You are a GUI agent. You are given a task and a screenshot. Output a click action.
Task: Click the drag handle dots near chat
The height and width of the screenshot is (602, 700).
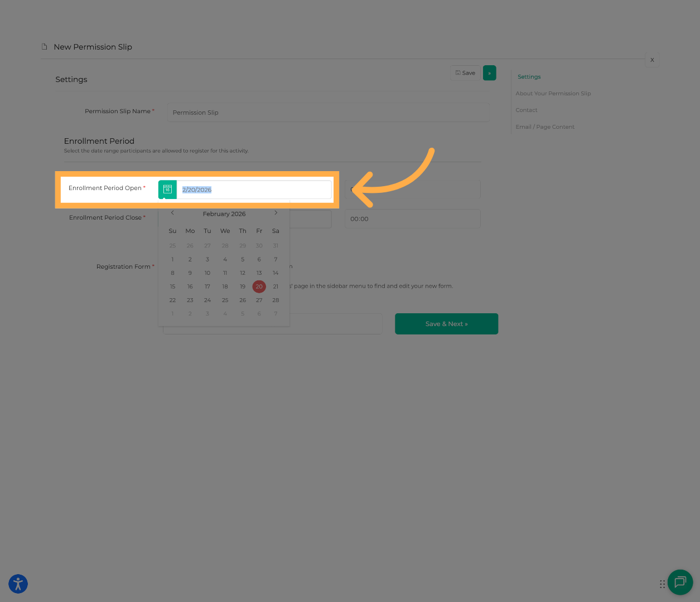click(x=662, y=584)
